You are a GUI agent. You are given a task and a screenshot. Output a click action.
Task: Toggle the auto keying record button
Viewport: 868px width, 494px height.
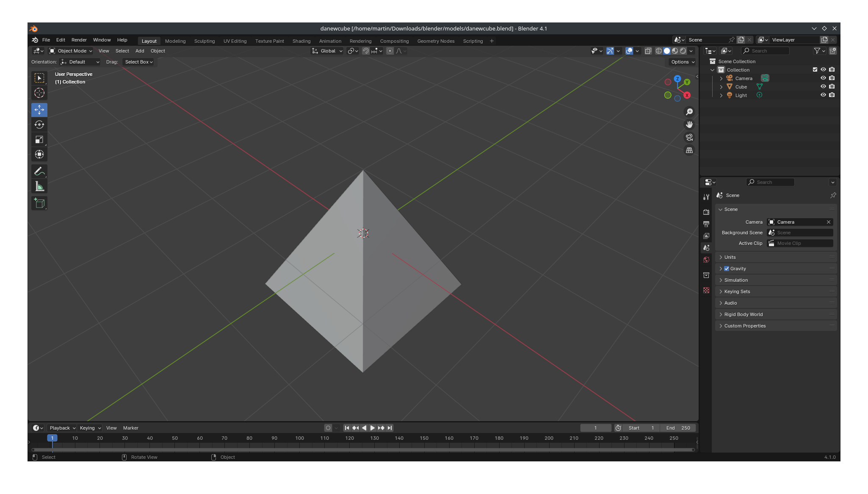(328, 428)
